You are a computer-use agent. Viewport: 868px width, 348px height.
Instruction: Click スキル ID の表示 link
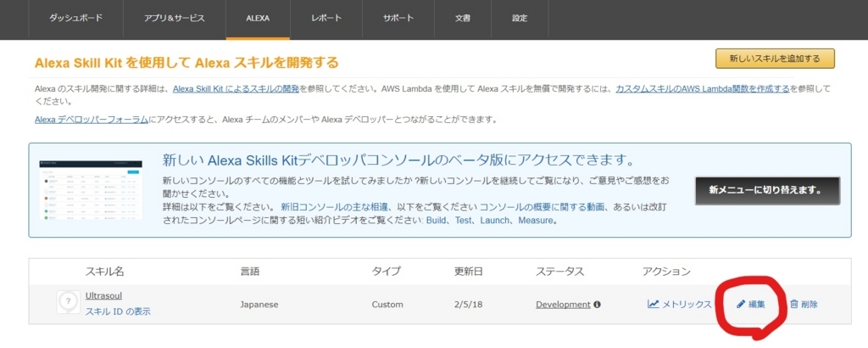click(x=117, y=312)
